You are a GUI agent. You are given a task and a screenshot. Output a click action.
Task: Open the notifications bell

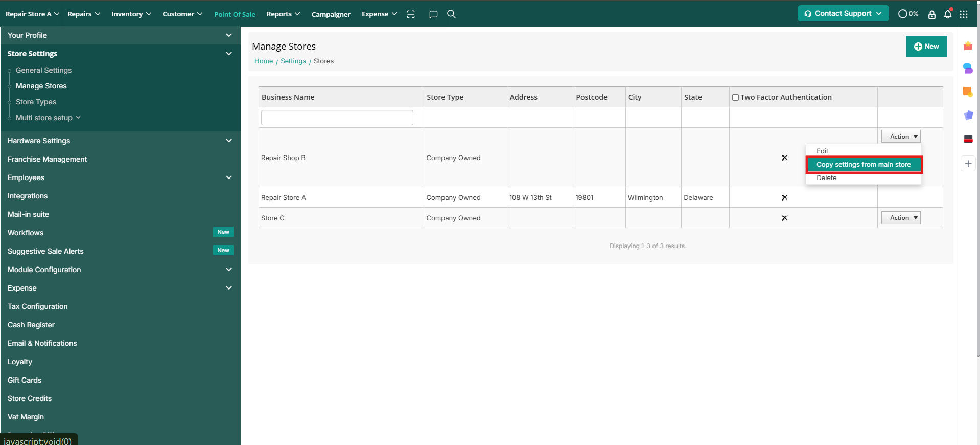pyautogui.click(x=948, y=14)
